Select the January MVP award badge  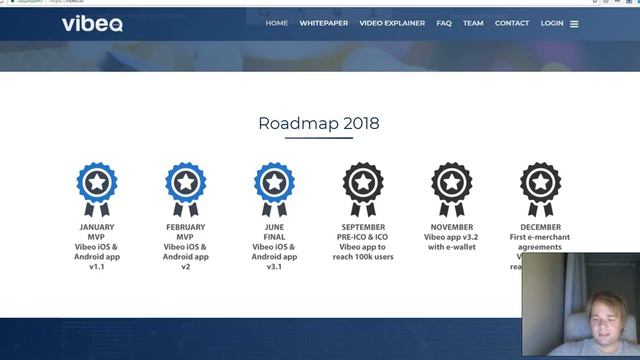(x=97, y=189)
